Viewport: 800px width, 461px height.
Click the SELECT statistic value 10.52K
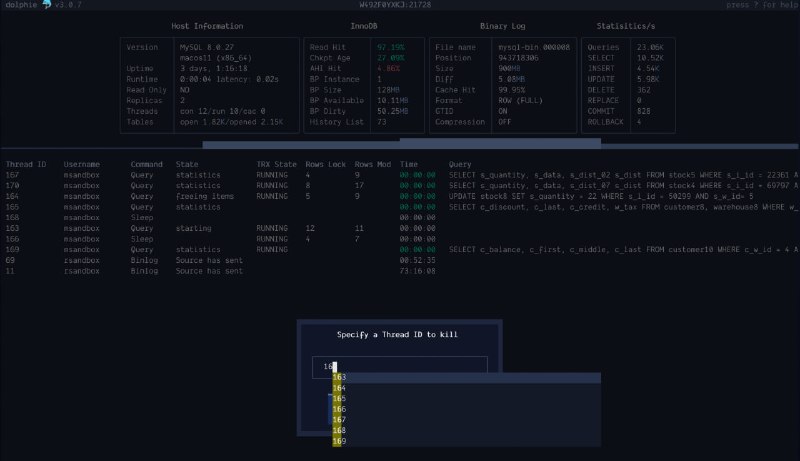click(x=650, y=58)
